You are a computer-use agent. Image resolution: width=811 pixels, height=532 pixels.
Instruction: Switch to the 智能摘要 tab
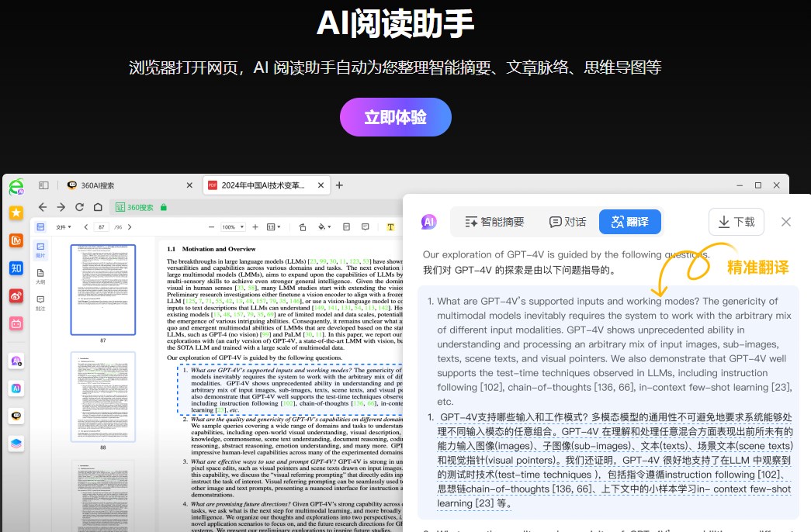click(494, 222)
